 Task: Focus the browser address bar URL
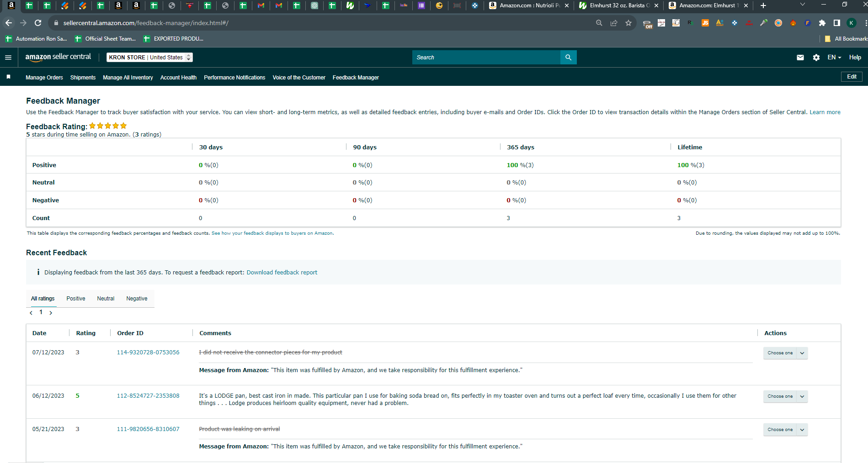(146, 23)
